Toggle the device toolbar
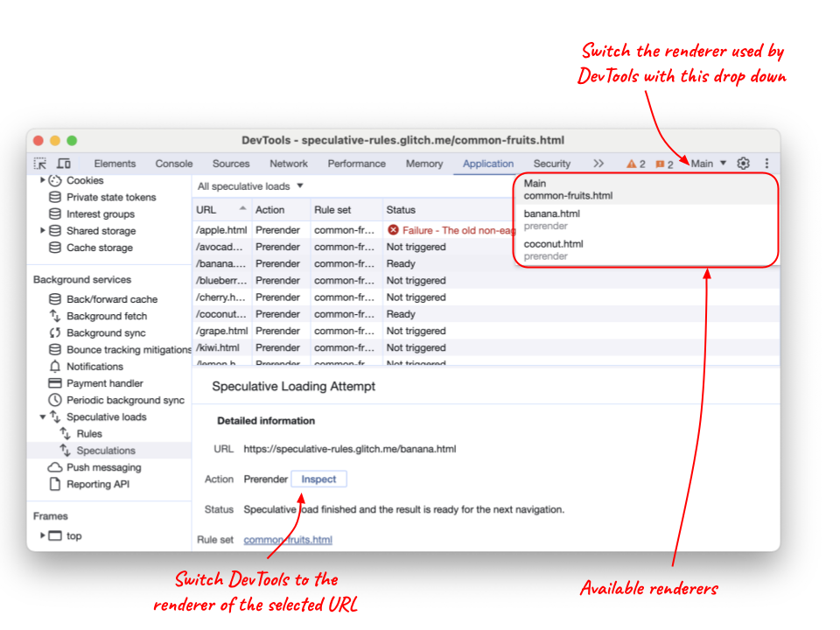 point(63,163)
